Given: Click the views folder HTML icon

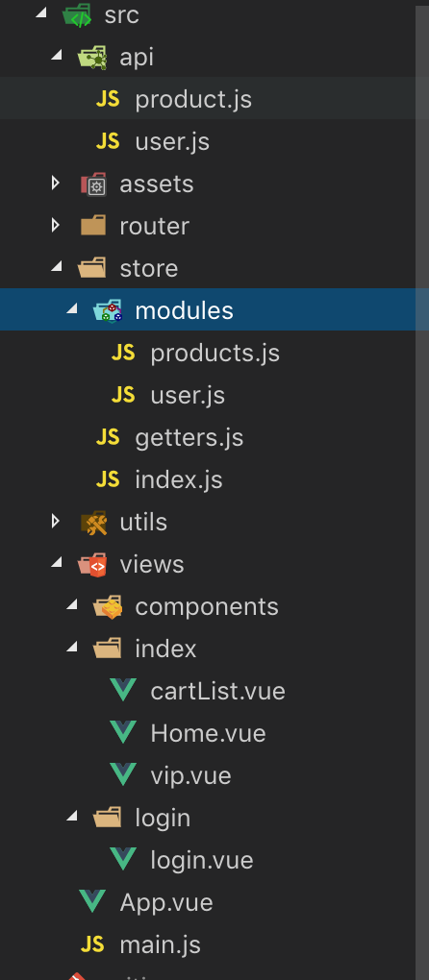Looking at the screenshot, I should (92, 564).
